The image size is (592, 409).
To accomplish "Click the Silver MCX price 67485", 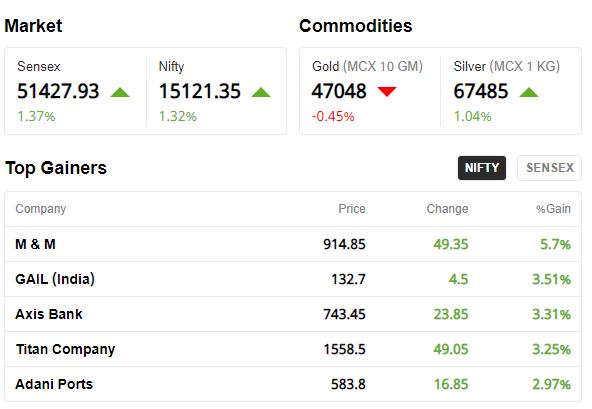I will [481, 91].
